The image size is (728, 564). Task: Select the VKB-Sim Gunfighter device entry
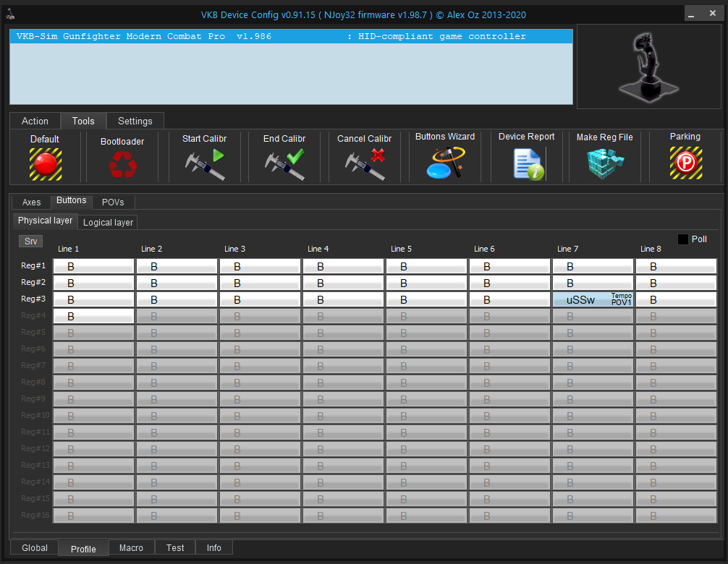tap(291, 36)
